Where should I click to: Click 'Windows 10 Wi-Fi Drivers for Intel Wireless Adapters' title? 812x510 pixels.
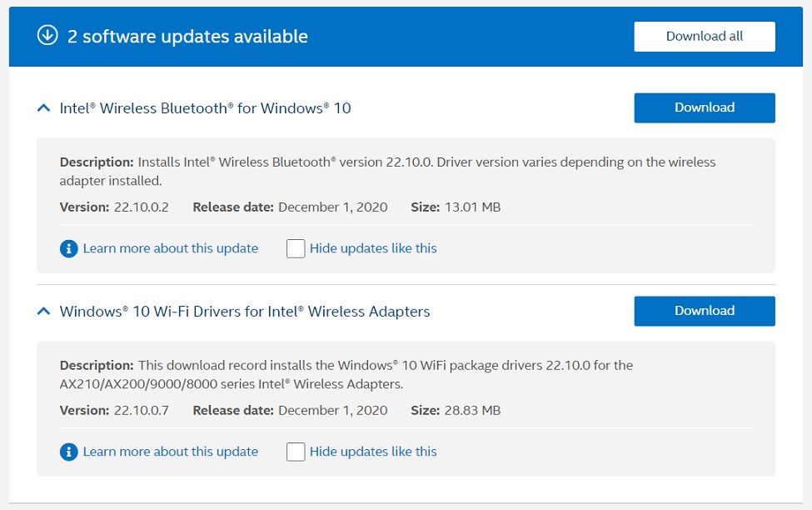245,312
